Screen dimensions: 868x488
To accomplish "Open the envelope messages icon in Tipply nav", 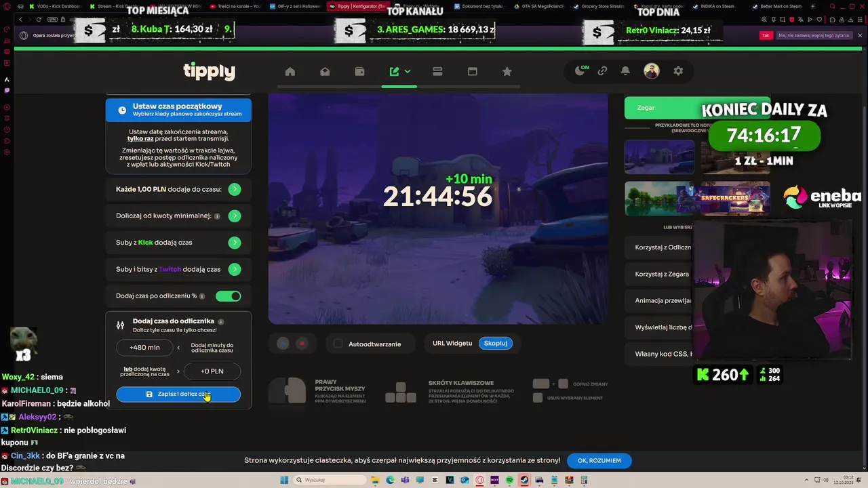I will point(325,71).
